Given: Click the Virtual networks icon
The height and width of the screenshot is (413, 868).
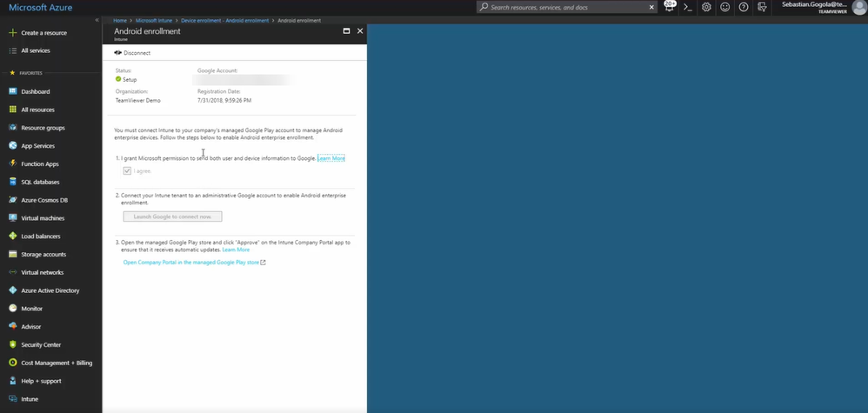Looking at the screenshot, I should click(x=13, y=272).
